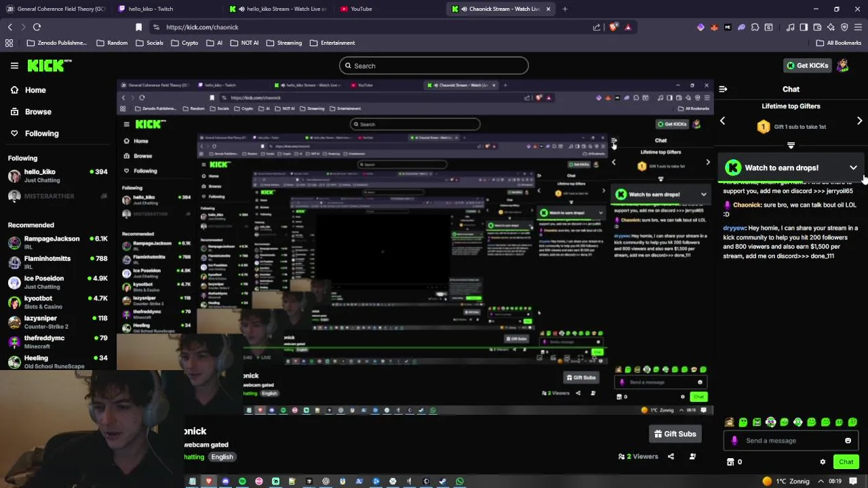Viewport: 868px width, 488px height.
Task: Open kyootbot recommended channel
Action: tap(58, 302)
